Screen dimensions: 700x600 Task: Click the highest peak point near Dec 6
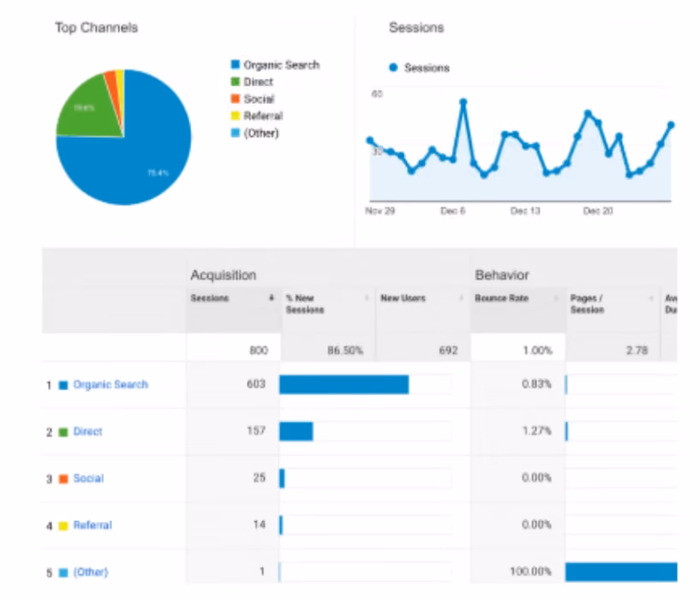464,102
